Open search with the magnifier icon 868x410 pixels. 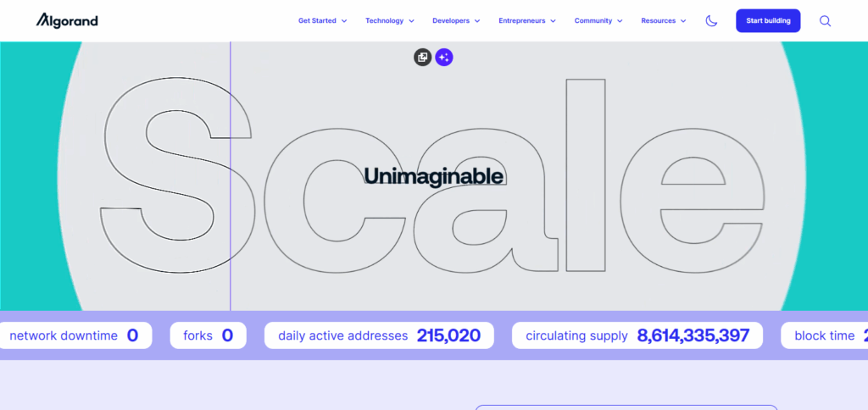(825, 20)
